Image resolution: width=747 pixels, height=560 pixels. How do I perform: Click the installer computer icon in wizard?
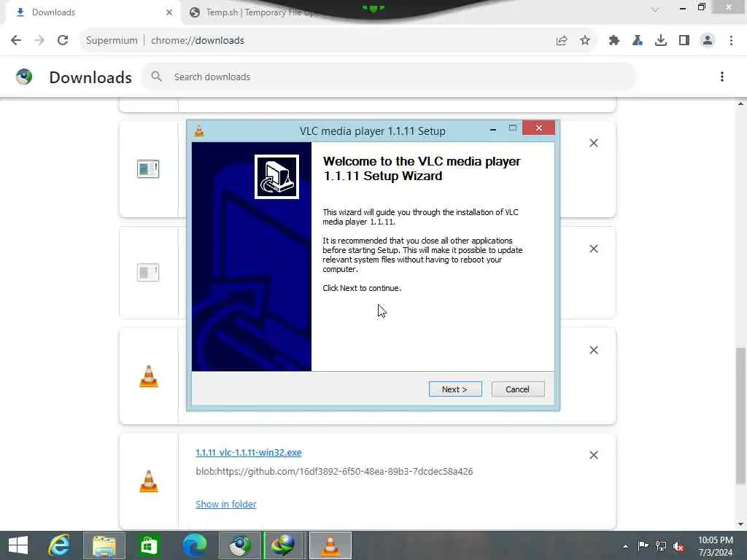[x=276, y=176]
